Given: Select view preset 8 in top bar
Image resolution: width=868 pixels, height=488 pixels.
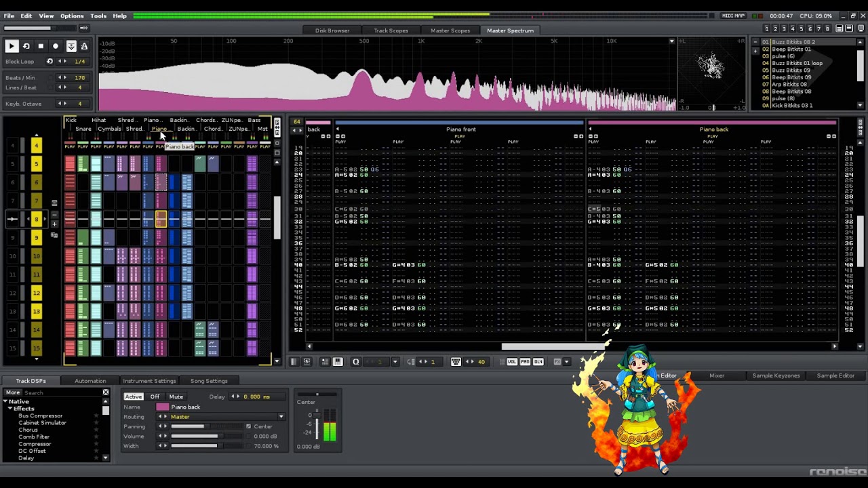Looking at the screenshot, I should (827, 28).
